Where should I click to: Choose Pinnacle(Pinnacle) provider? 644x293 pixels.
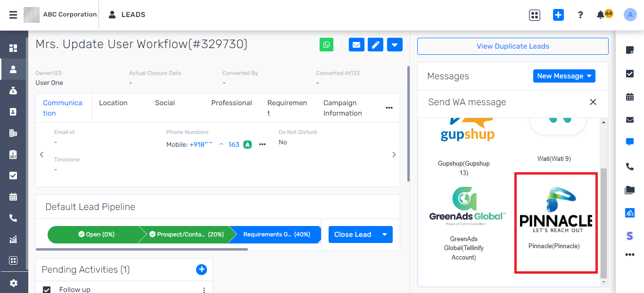pyautogui.click(x=555, y=223)
